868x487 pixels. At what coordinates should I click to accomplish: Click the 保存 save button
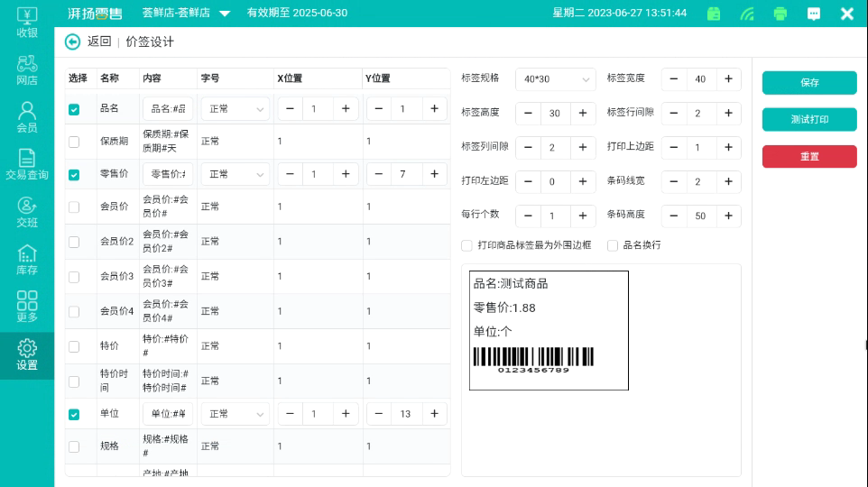809,83
